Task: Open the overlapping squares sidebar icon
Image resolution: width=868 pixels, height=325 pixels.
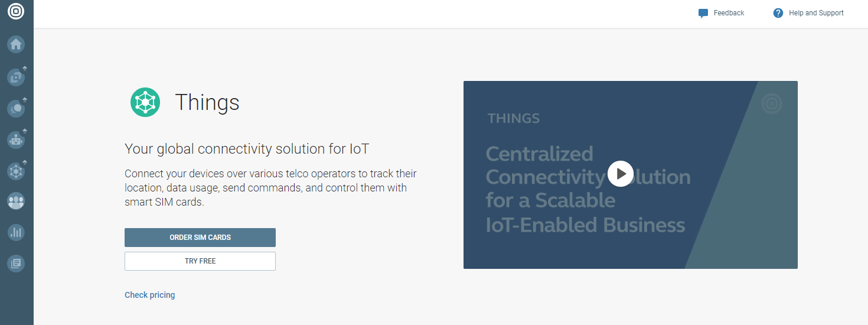Action: 16,76
